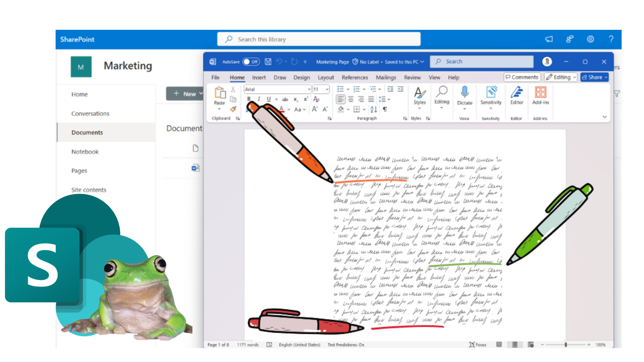Click the Copy icon in Clipboard group

(x=233, y=99)
